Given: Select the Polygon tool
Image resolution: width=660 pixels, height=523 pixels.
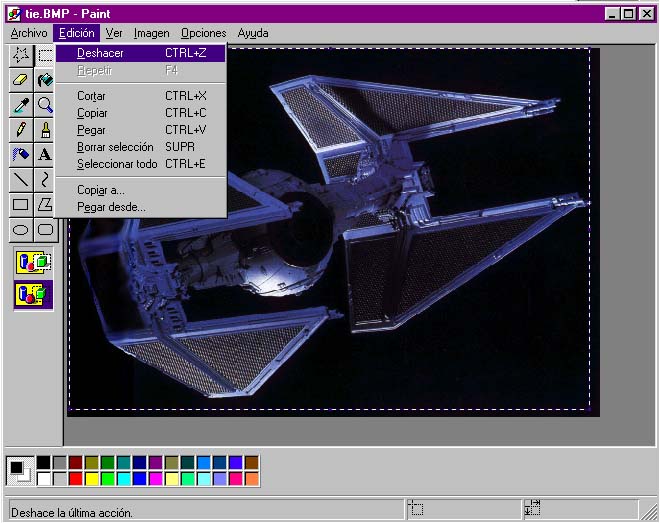Looking at the screenshot, I should point(45,205).
